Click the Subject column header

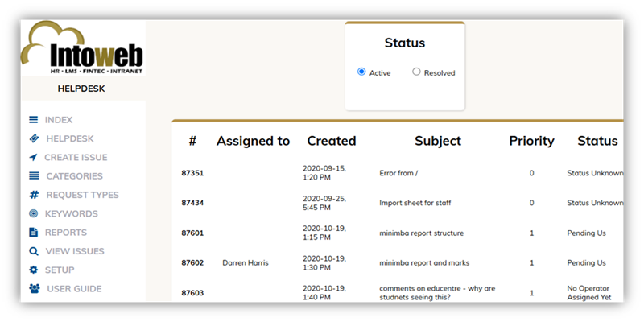438,141
